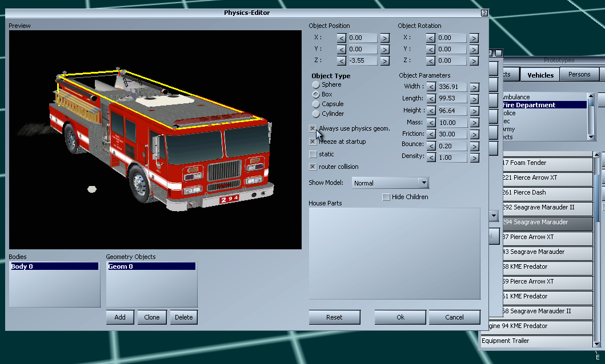This screenshot has height=364, width=605.
Task: Click the Physics-Editor help question mark icon
Action: 484,13
